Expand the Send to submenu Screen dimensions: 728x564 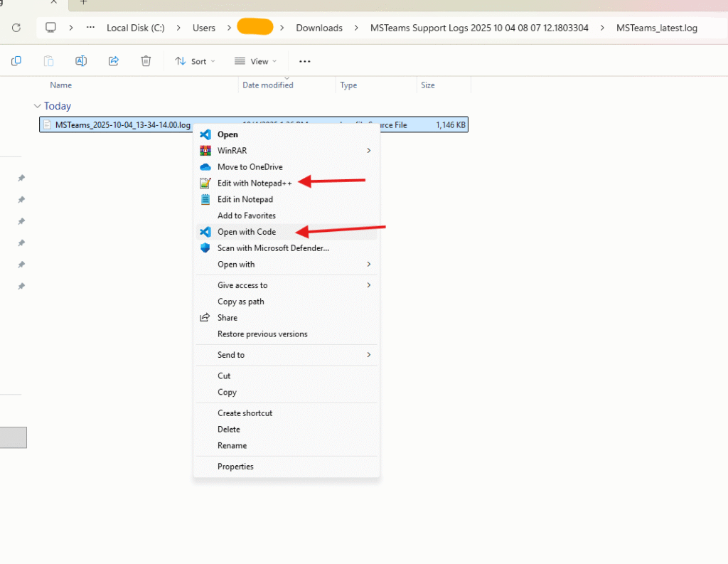point(368,355)
